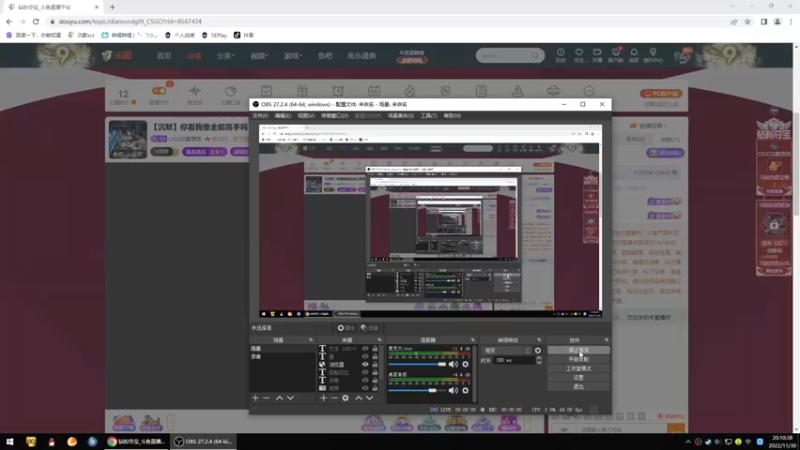Image resolution: width=800 pixels, height=450 pixels.
Task: Add a new scene with the plus icon in Scenes panel
Action: [256, 398]
